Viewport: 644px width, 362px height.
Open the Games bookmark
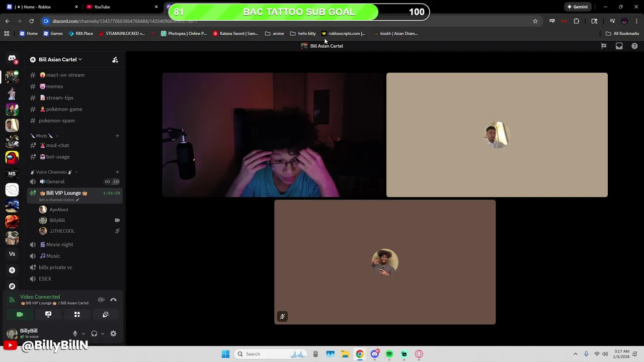[53, 34]
